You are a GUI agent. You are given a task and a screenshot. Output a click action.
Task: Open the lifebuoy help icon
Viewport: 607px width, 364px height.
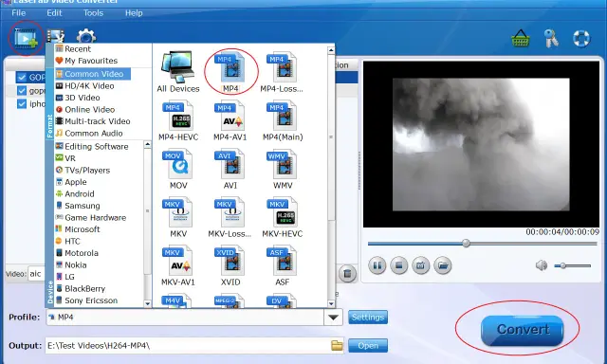[581, 38]
